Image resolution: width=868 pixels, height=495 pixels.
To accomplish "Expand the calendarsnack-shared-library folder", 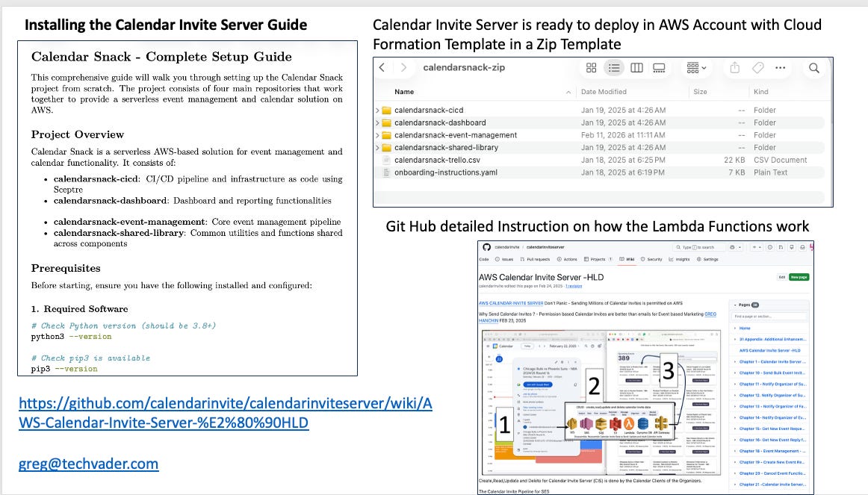I will click(x=377, y=148).
